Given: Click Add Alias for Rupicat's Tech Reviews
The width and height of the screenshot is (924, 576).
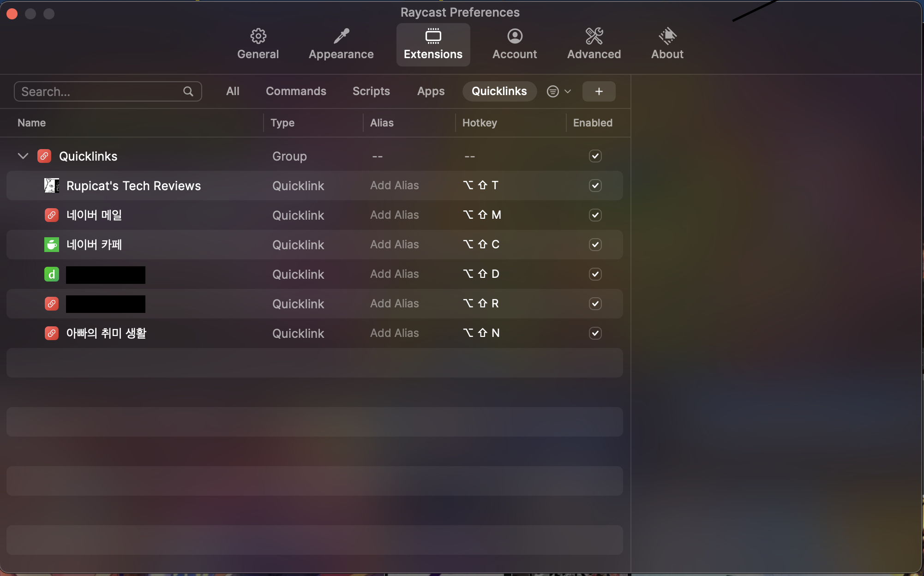Looking at the screenshot, I should click(x=394, y=186).
